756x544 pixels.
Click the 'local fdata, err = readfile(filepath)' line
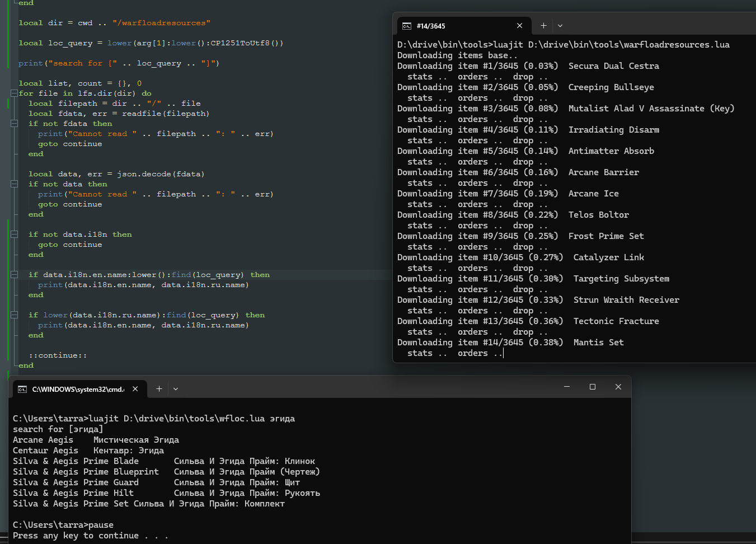119,114
